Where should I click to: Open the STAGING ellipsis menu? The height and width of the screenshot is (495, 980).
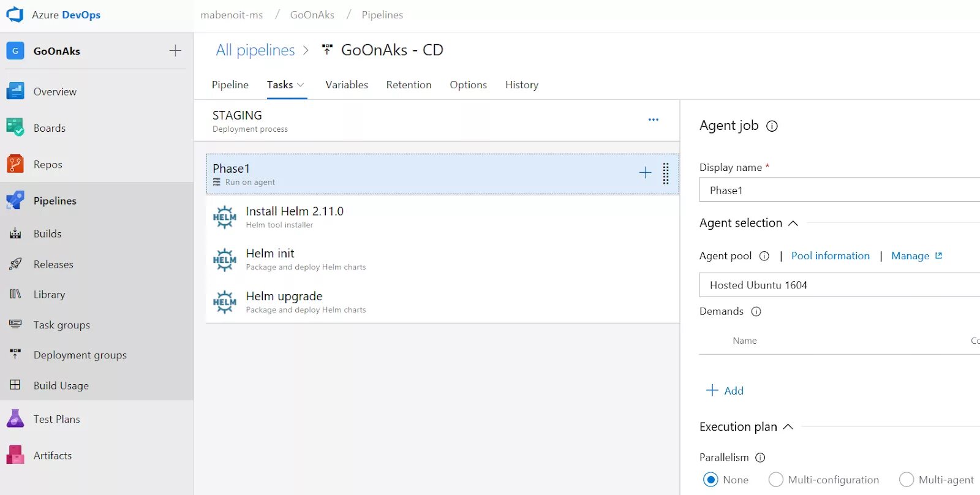(654, 119)
